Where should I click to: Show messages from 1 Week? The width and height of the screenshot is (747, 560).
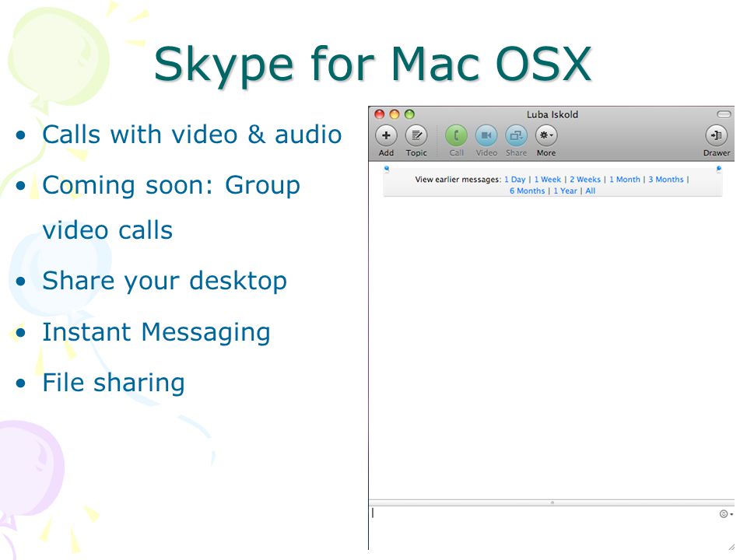(x=547, y=180)
